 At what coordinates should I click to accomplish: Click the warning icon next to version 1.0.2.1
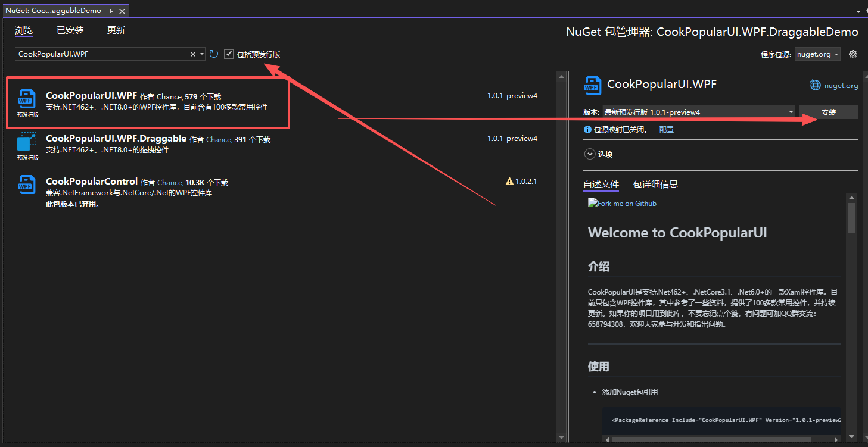pos(509,182)
